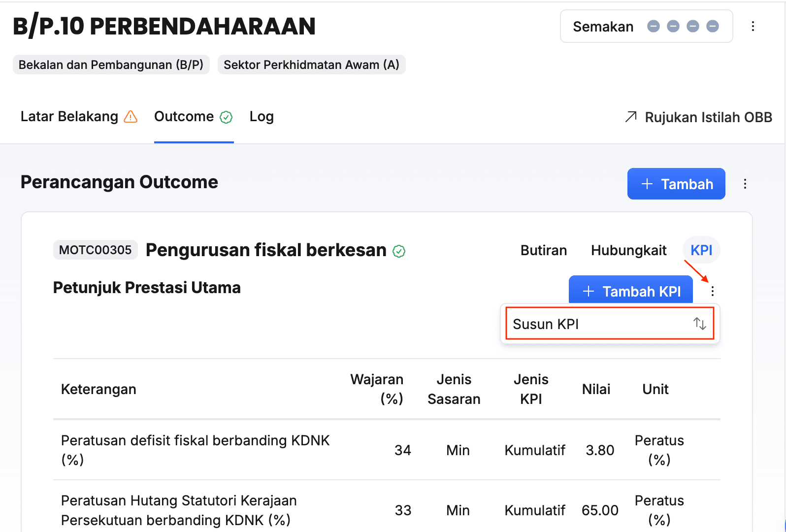Switch to Latar Belakang tab
786x532 pixels.
tap(69, 117)
